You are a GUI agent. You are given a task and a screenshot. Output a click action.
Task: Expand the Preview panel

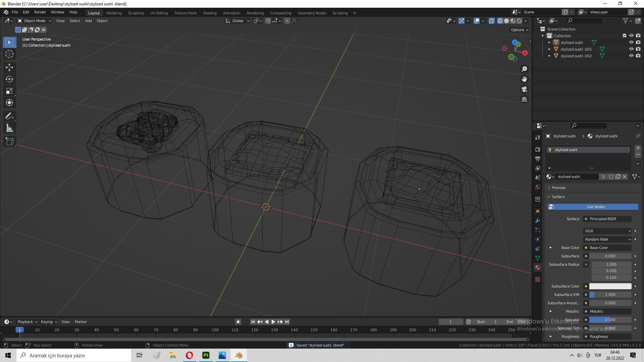(x=558, y=188)
